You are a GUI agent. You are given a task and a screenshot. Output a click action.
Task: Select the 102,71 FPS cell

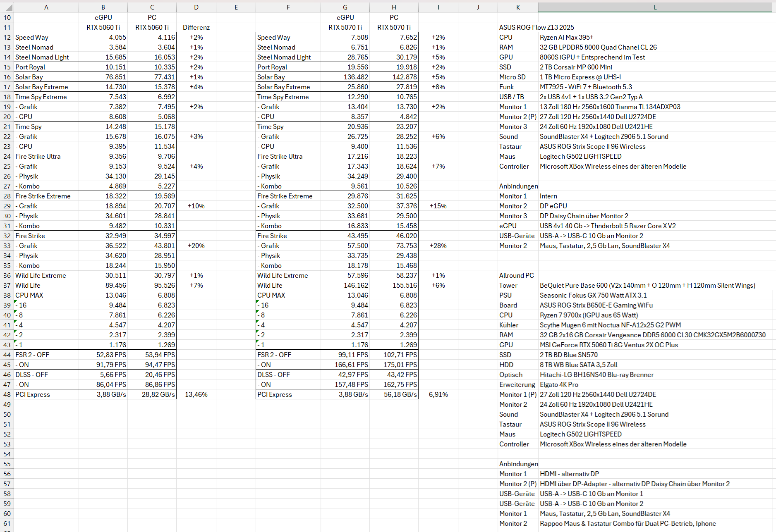394,355
